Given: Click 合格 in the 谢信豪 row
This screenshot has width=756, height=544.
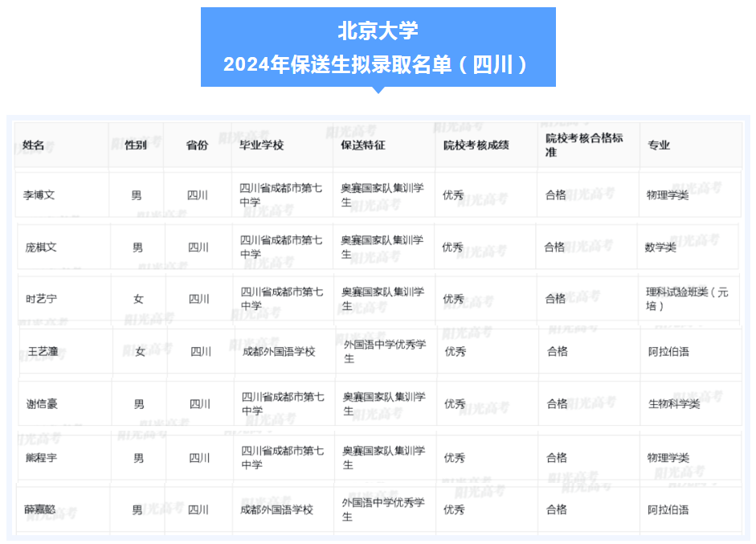Looking at the screenshot, I should [557, 404].
